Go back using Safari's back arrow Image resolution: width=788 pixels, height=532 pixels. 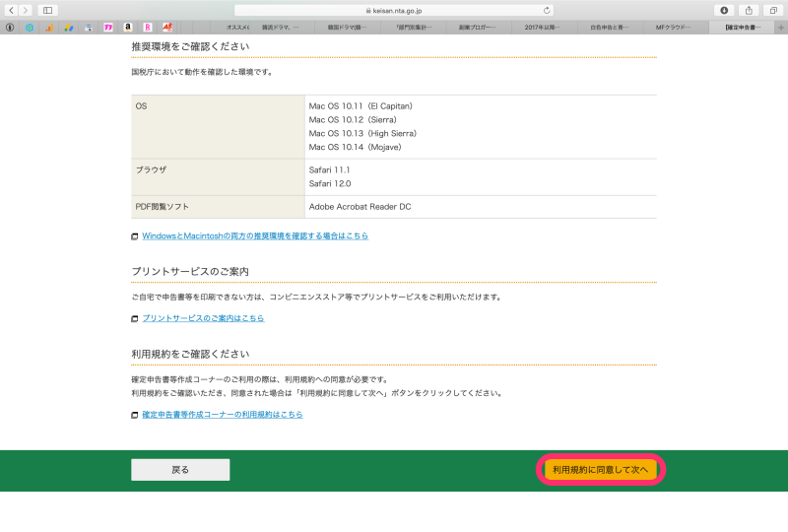(11, 10)
